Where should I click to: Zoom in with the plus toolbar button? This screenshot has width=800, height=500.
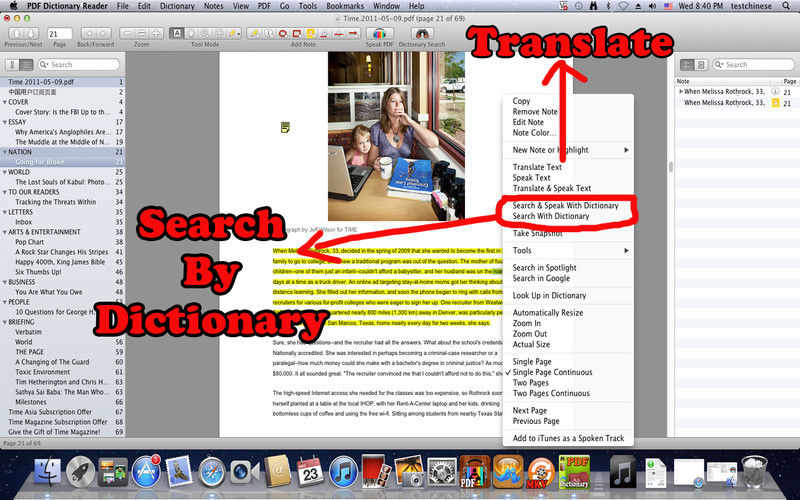(156, 34)
